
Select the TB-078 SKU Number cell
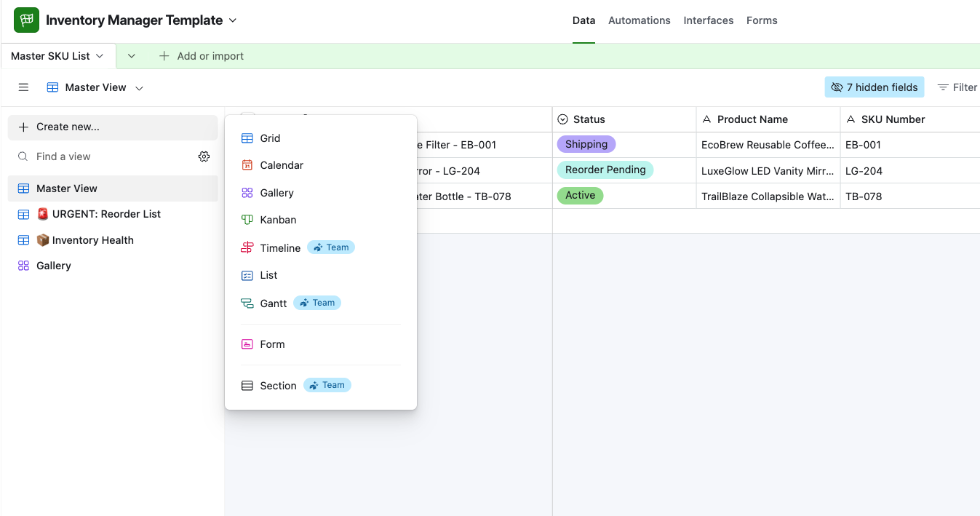pyautogui.click(x=910, y=197)
